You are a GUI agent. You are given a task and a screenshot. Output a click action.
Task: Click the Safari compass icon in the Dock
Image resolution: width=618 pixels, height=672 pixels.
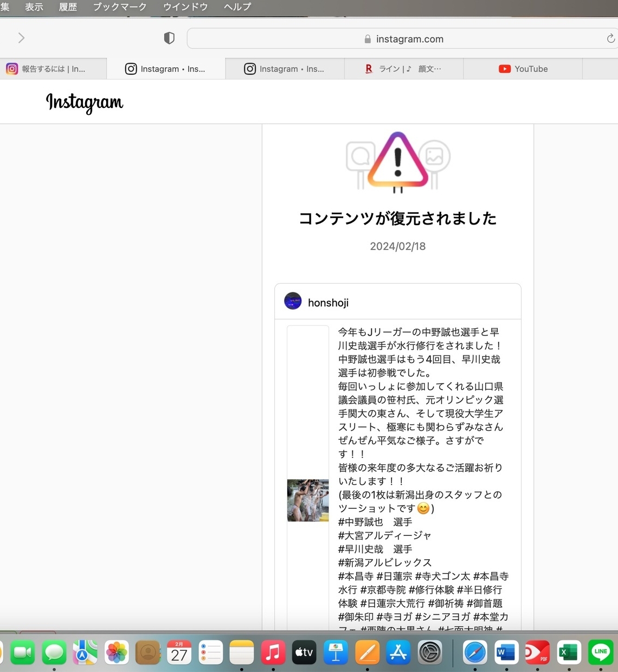pyautogui.click(x=475, y=652)
